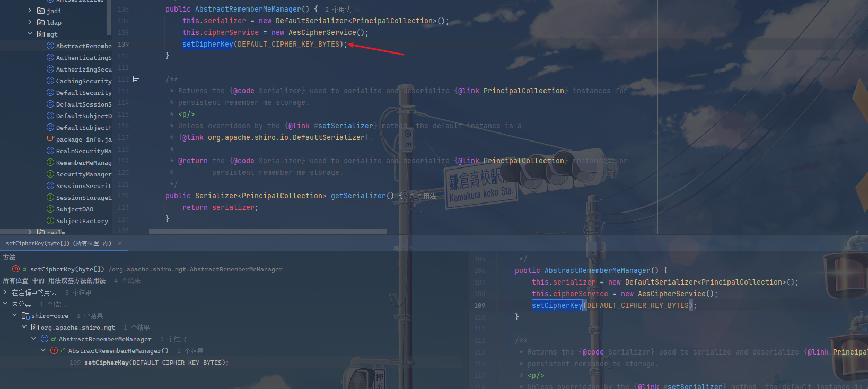
Task: Click the SessionStorageE interface icon
Action: point(50,198)
